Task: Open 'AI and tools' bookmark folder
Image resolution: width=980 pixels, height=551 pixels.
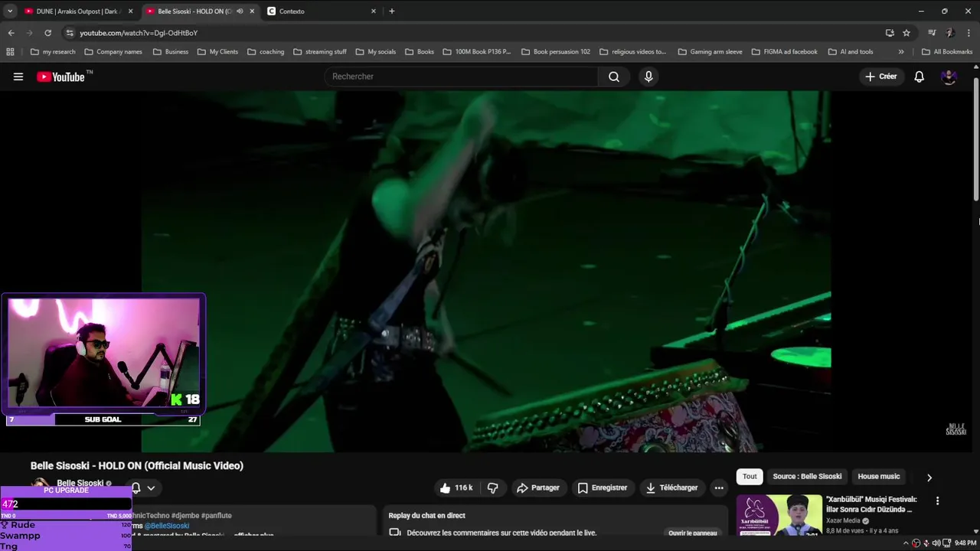Action: [x=850, y=52]
